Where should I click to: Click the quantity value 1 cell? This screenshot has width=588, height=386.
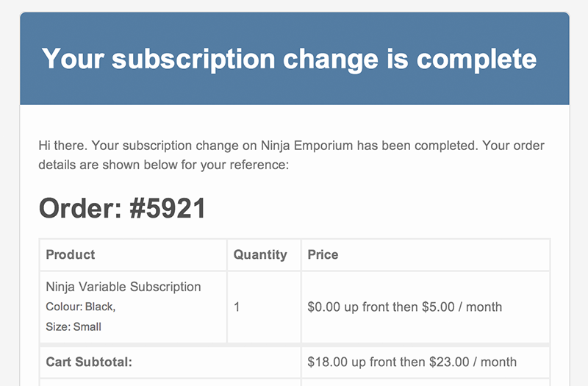(264, 307)
